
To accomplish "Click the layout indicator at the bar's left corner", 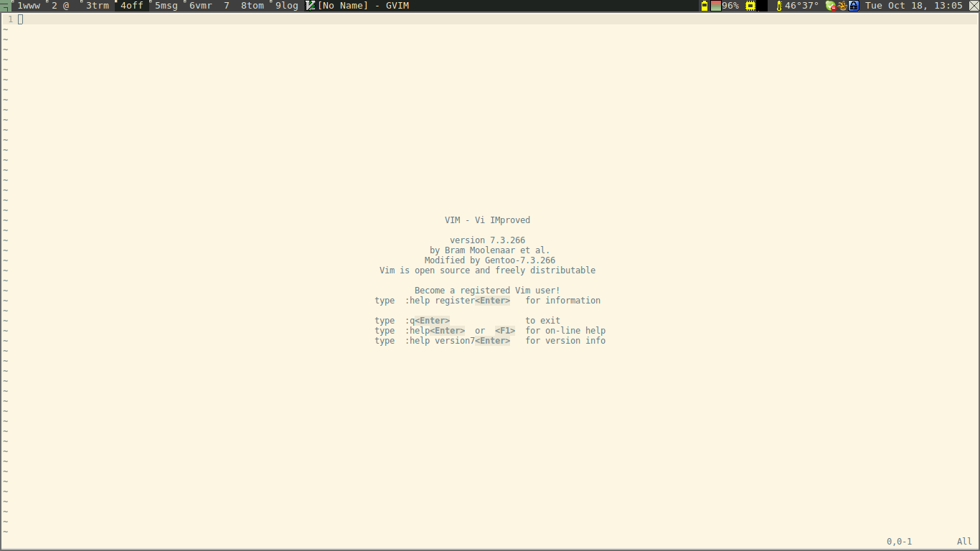I will pyautogui.click(x=7, y=6).
